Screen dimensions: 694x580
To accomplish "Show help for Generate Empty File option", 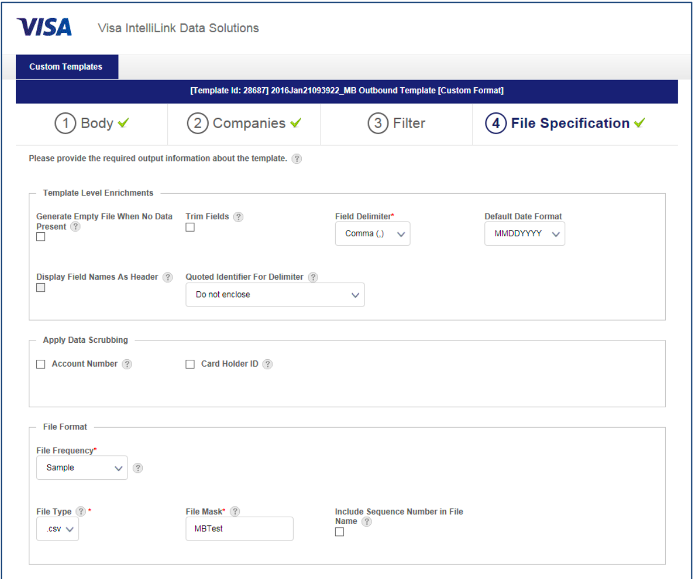I will 76,227.
